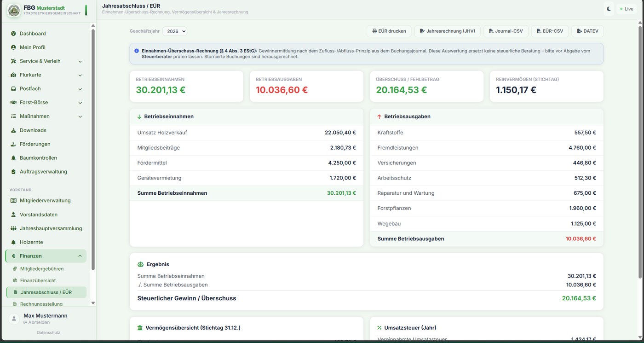Click the Downloads icon in sidebar
The height and width of the screenshot is (343, 644).
(13, 130)
